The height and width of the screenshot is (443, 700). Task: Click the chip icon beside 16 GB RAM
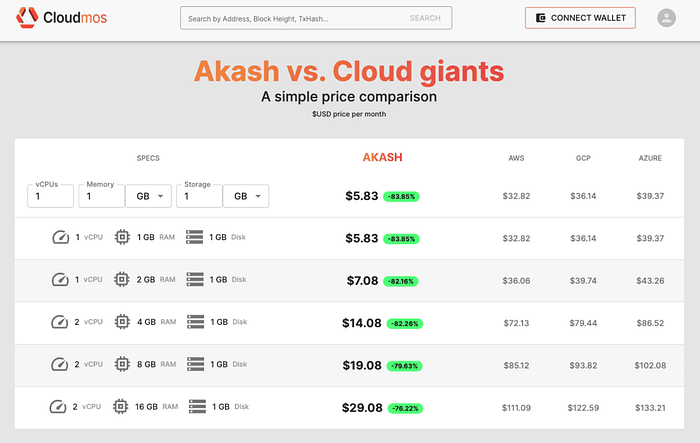(120, 407)
